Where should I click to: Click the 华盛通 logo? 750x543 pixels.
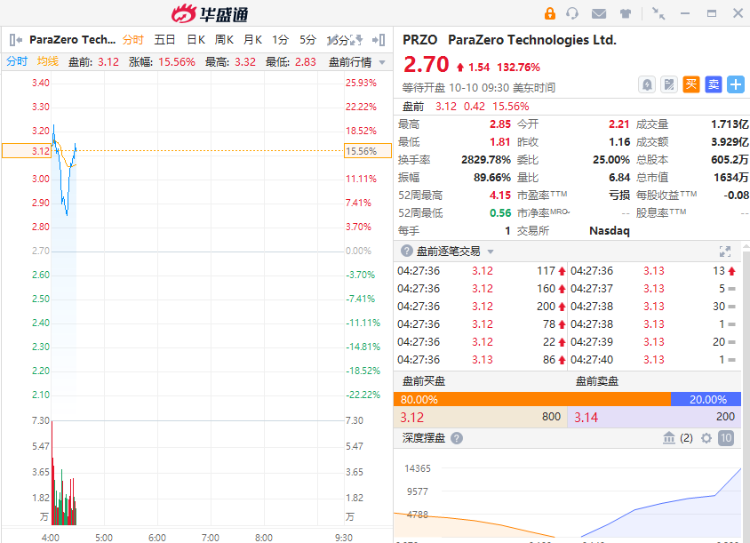(x=210, y=14)
